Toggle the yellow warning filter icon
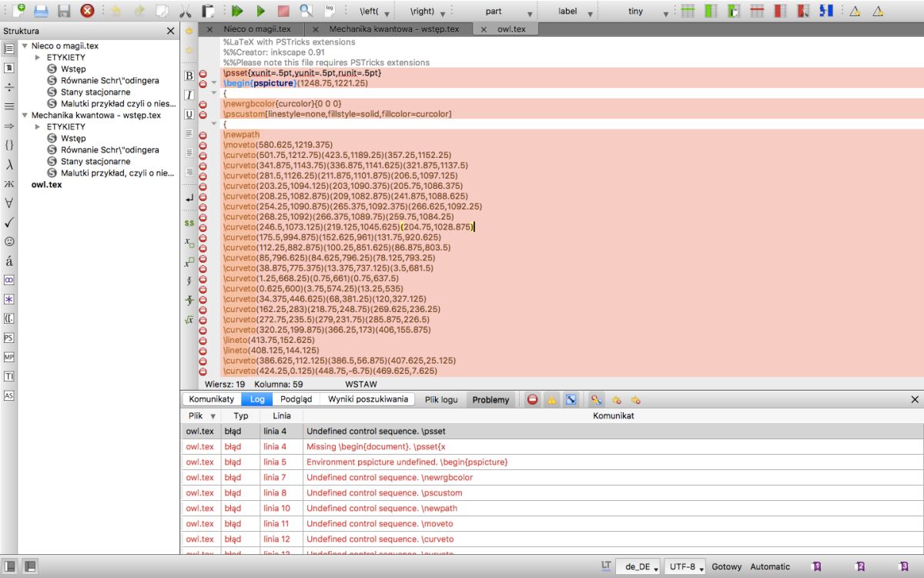Screen dimensions: 924x578 coord(551,399)
